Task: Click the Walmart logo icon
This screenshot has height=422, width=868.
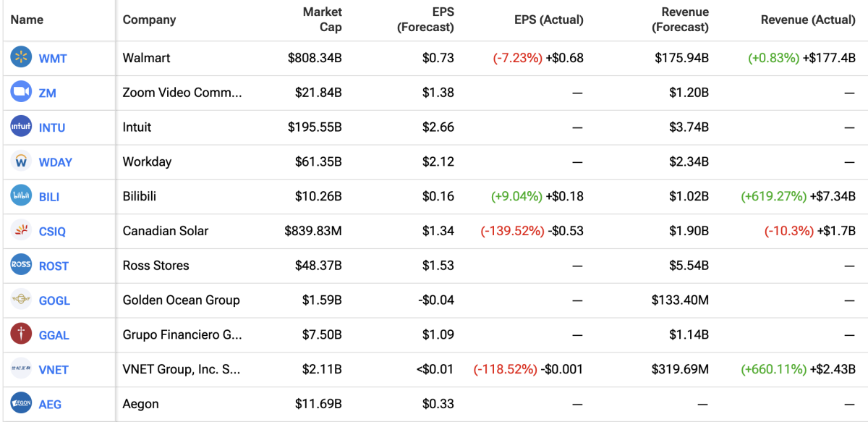Action: (x=22, y=58)
